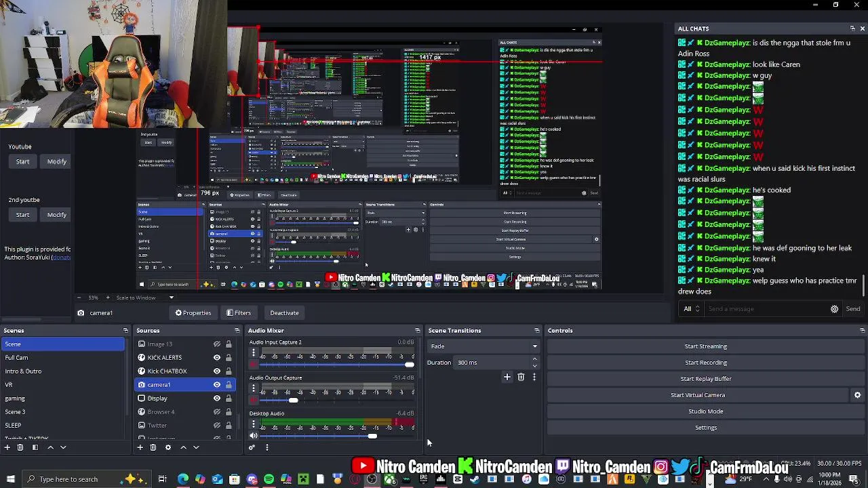Open Audio Input Capture 2 options menu

tap(254, 353)
